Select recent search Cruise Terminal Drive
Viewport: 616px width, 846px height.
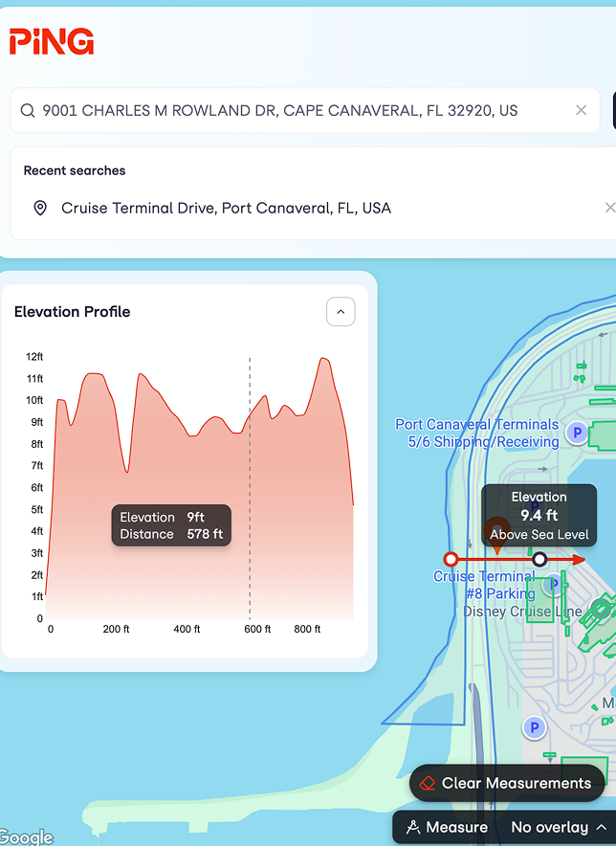tap(226, 208)
